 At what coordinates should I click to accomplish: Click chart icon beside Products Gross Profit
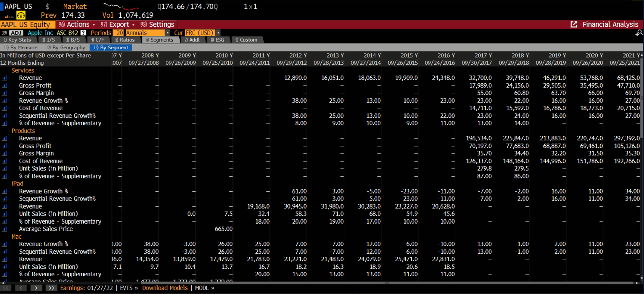(4, 146)
